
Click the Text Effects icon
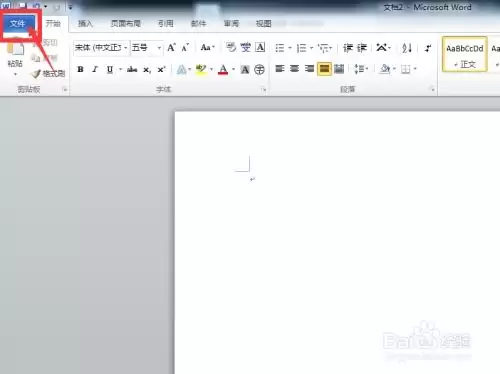181,69
